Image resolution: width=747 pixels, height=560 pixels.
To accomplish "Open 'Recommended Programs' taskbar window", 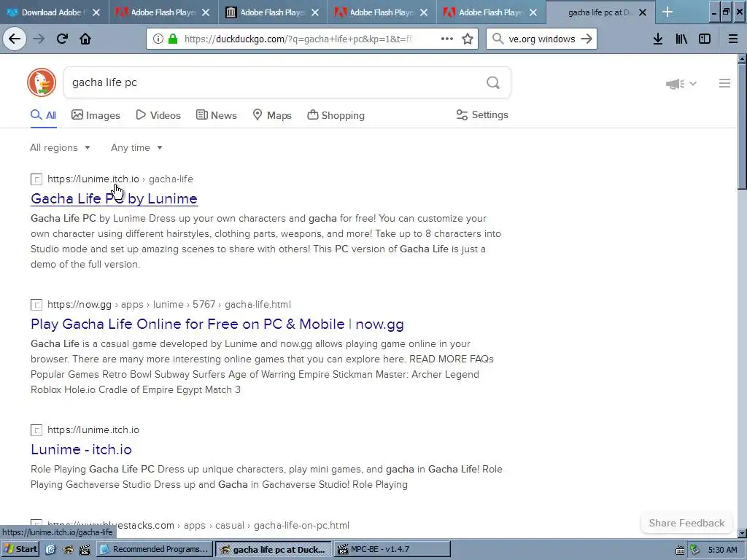I will point(155,549).
